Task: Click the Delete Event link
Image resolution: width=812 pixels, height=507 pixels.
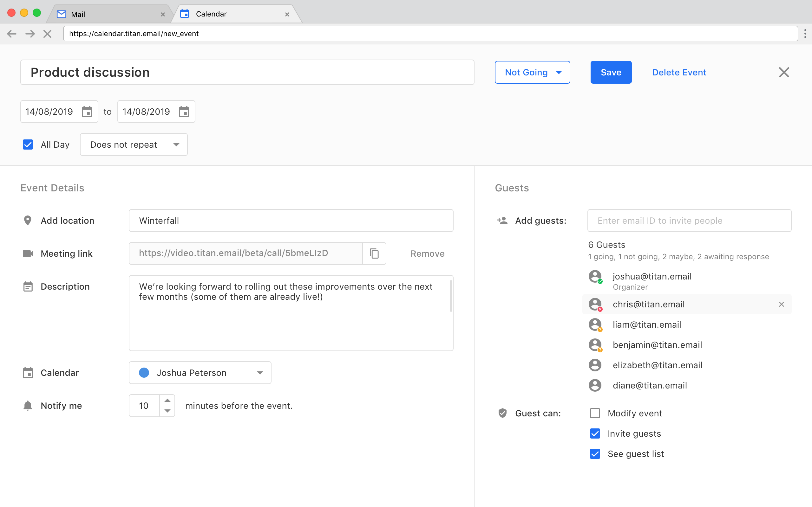Action: (679, 72)
